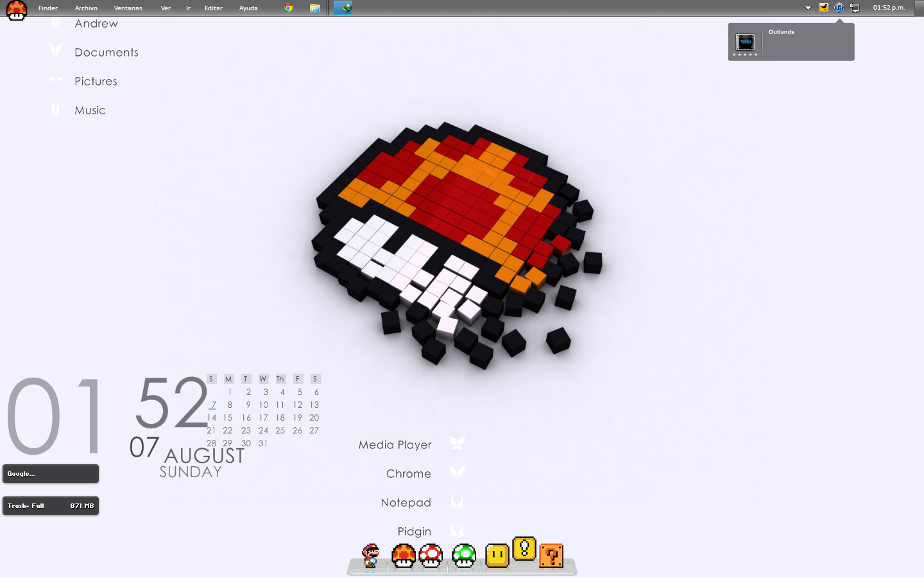Launch Chrome from desktop launcher text
The width and height of the screenshot is (924, 578).
click(409, 473)
